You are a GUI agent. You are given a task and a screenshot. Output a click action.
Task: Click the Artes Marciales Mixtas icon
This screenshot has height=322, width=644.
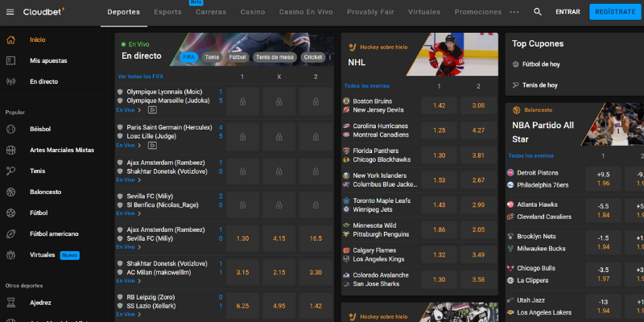(11, 150)
